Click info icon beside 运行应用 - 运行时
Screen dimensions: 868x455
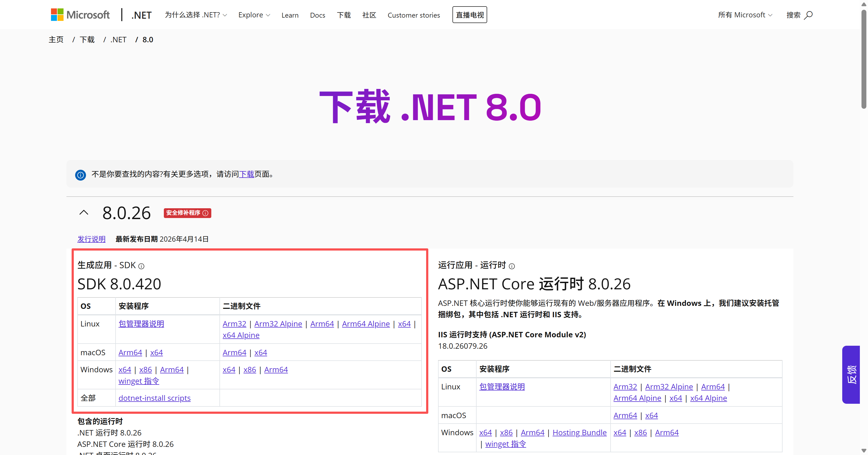pos(512,266)
